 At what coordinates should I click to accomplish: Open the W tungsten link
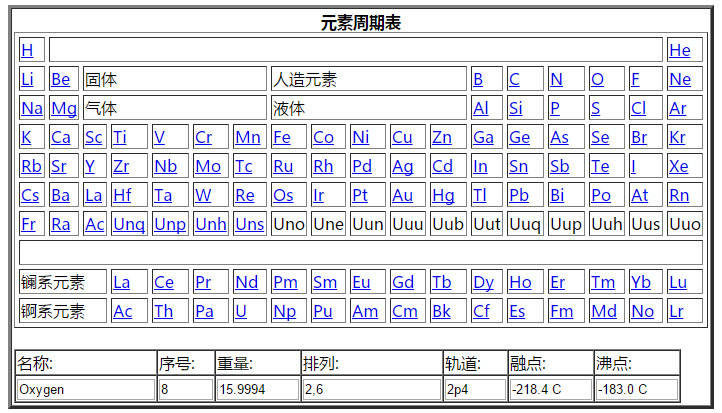tap(203, 195)
